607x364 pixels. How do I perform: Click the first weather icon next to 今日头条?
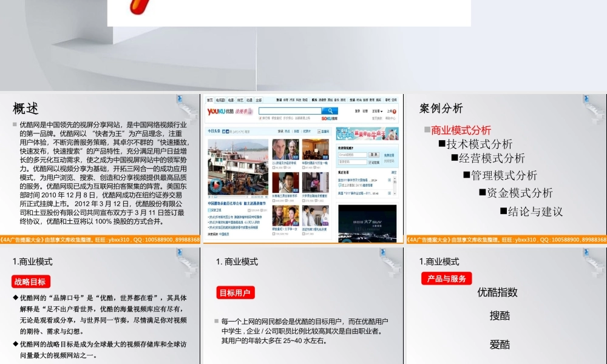[x=224, y=131]
